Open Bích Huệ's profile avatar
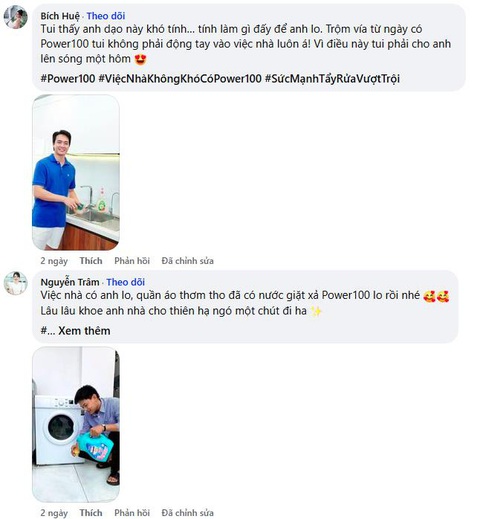 tap(15, 17)
